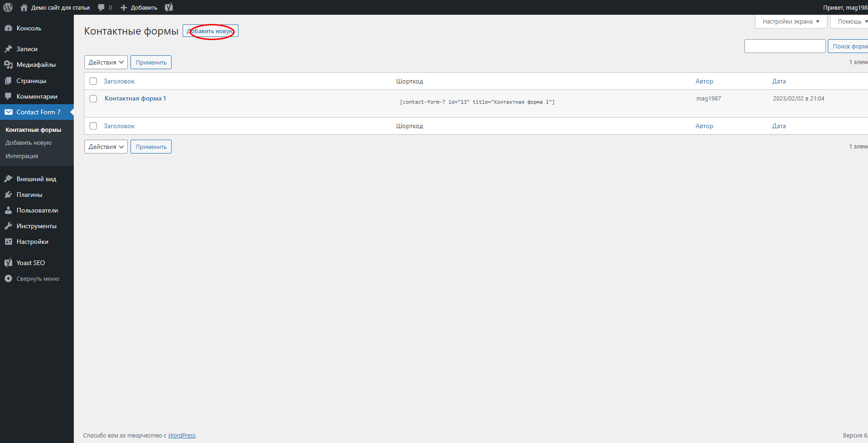Click the Консоль dashboard icon

pos(8,28)
